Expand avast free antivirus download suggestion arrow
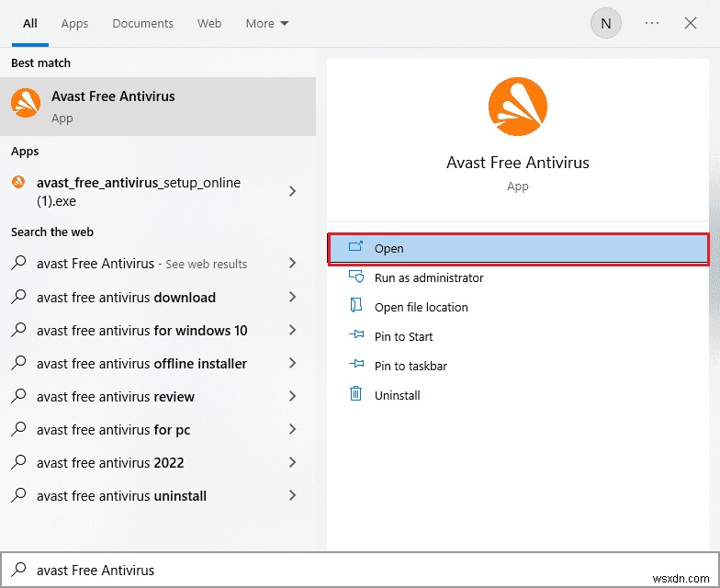The height and width of the screenshot is (588, 720). pyautogui.click(x=292, y=298)
